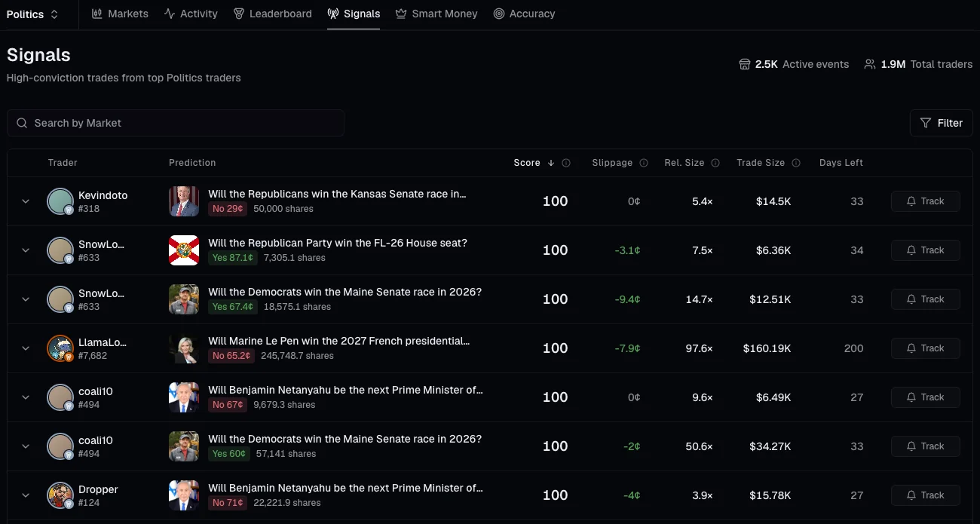Click the Trade Size info icon
Screen dimensions: 980x524
click(x=796, y=163)
